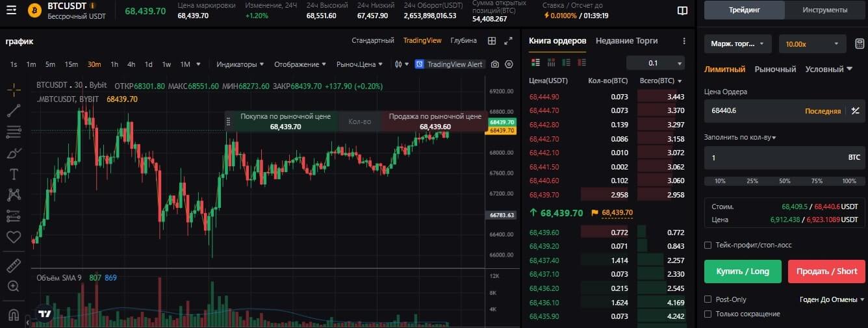Select the trend line drawing tool
Image resolution: width=868 pixels, height=328 pixels.
click(13, 111)
